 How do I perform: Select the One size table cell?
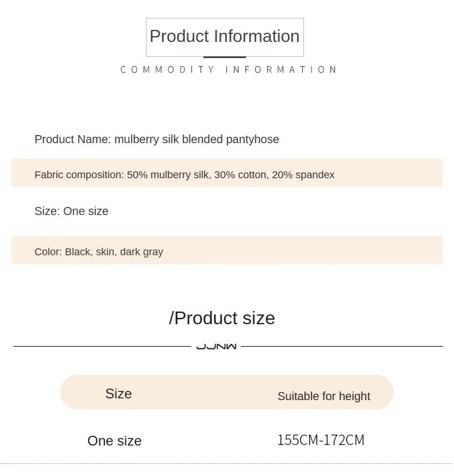click(114, 441)
